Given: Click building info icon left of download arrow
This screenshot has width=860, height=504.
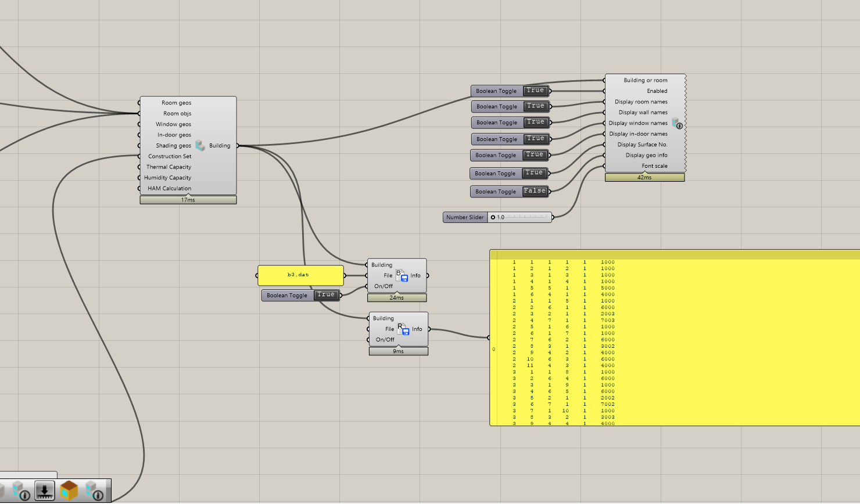Looking at the screenshot, I should click(x=21, y=491).
